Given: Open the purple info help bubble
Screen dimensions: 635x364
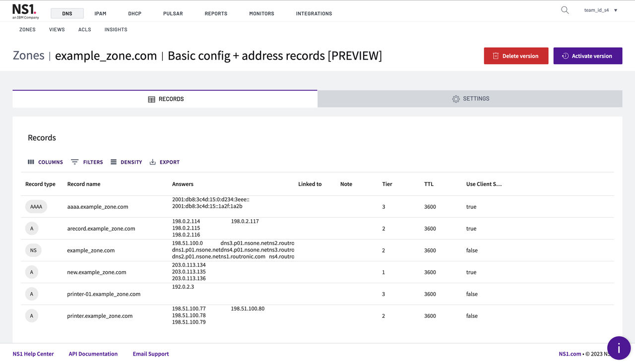Looking at the screenshot, I should click(x=619, y=348).
